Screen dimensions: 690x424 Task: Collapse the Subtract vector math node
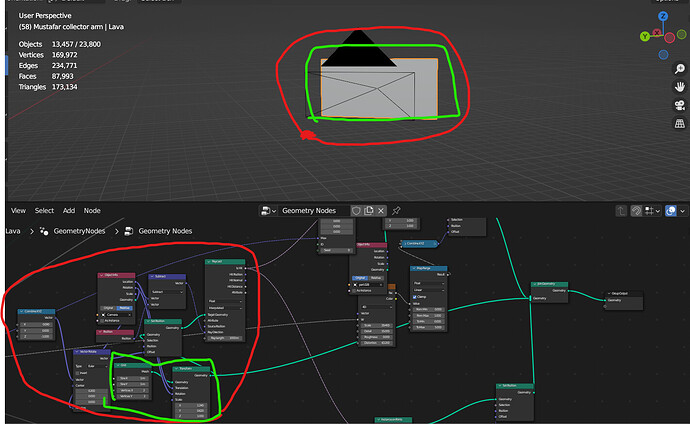[x=152, y=277]
